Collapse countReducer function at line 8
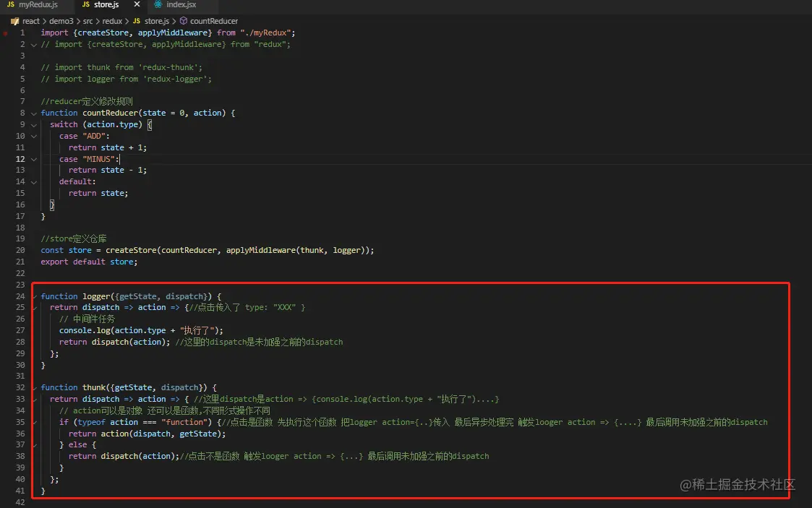The width and height of the screenshot is (812, 508). pos(34,113)
